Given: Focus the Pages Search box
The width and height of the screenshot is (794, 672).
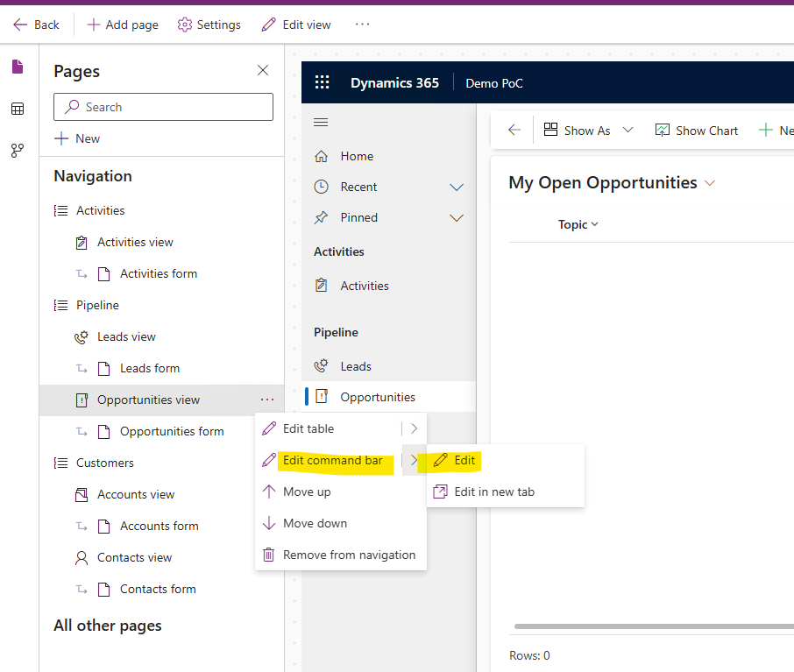Looking at the screenshot, I should (x=163, y=107).
